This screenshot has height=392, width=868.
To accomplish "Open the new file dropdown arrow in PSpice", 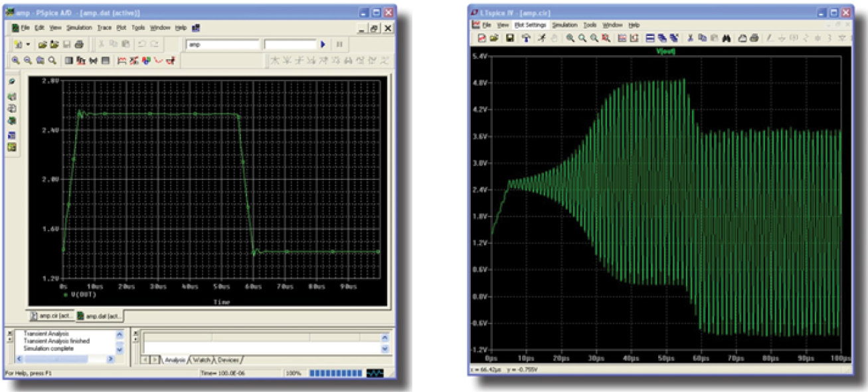I will 28,45.
